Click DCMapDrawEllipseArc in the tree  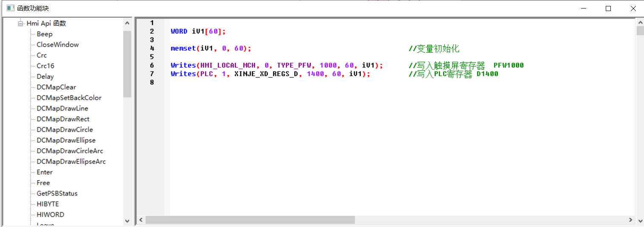click(x=71, y=162)
